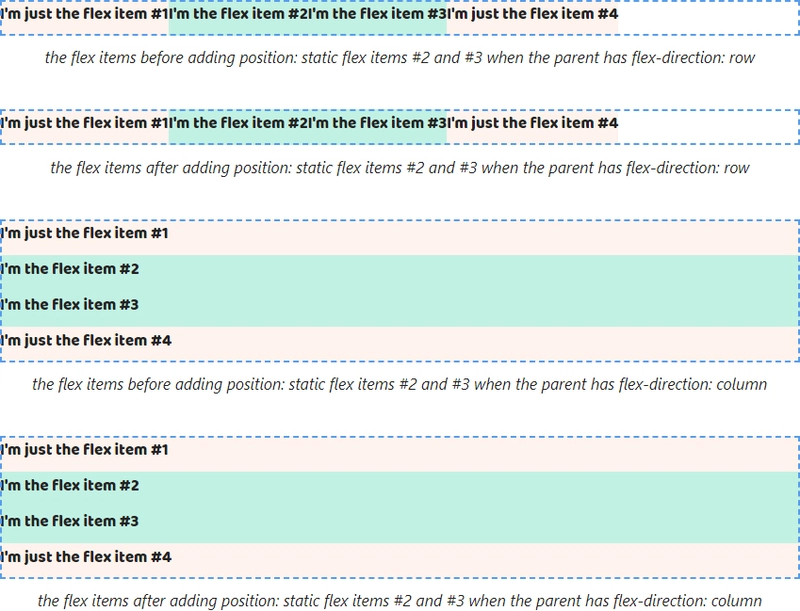Select flex item #1 in first column demo
800x611 pixels.
(x=400, y=238)
